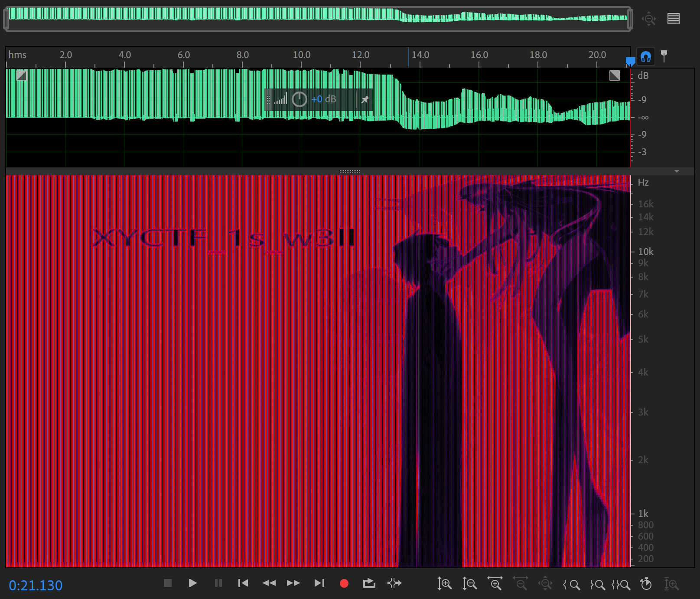The height and width of the screenshot is (599, 700).
Task: Click the zoom-out-full icon beside overview navigator
Action: click(x=649, y=19)
